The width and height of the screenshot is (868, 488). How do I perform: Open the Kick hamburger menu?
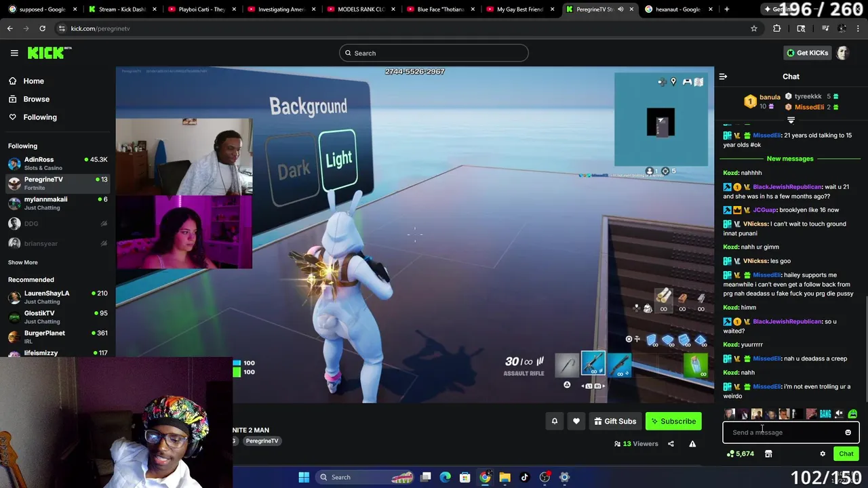point(14,53)
